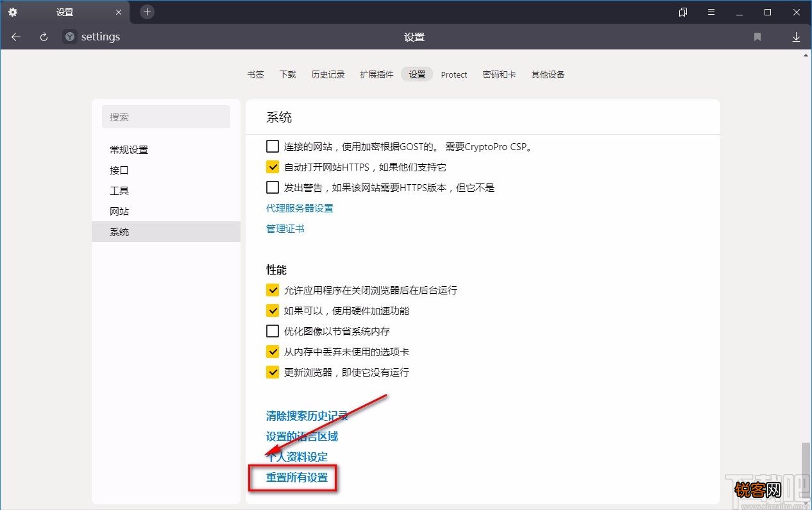Viewport: 812px width, 510px height.
Task: Select 常规设置 in sidebar
Action: point(166,149)
